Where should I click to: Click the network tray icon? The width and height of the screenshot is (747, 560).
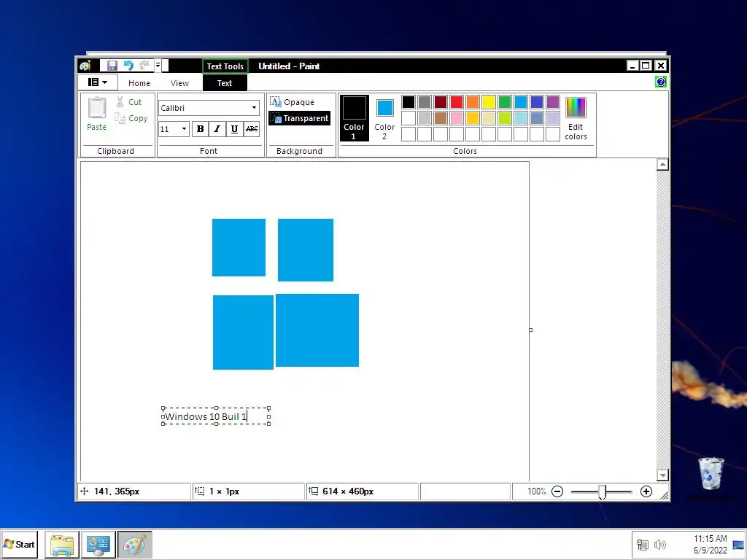[643, 544]
